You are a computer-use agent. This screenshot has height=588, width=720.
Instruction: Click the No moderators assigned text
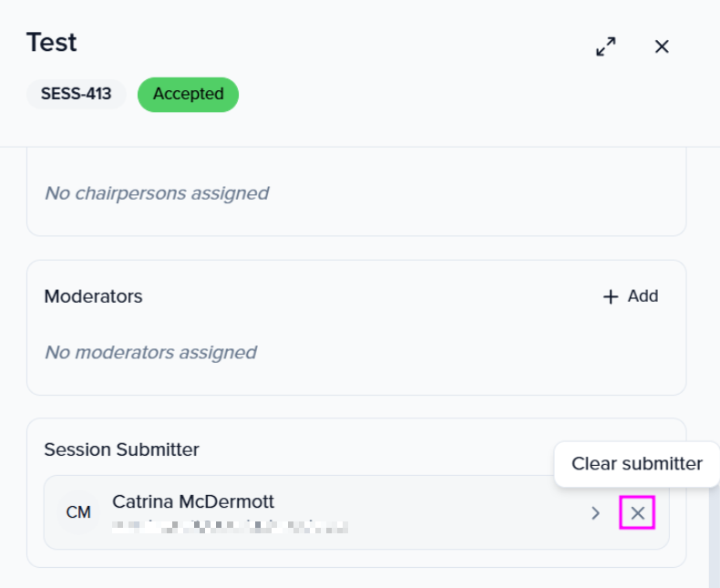tap(150, 352)
